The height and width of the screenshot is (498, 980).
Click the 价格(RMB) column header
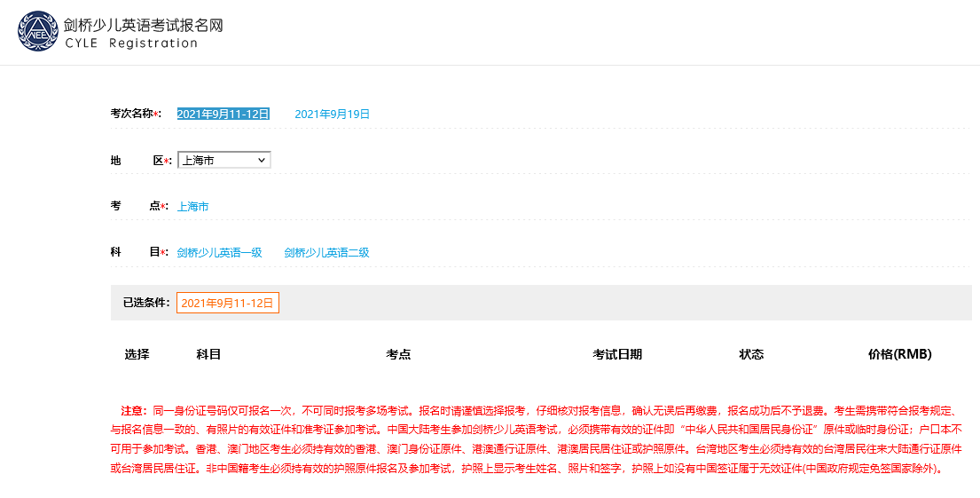(x=899, y=354)
